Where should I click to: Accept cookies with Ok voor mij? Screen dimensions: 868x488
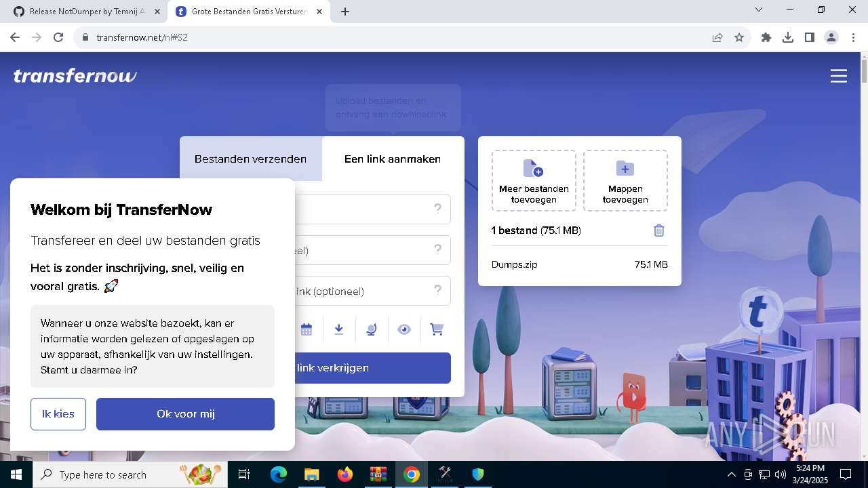[185, 413]
